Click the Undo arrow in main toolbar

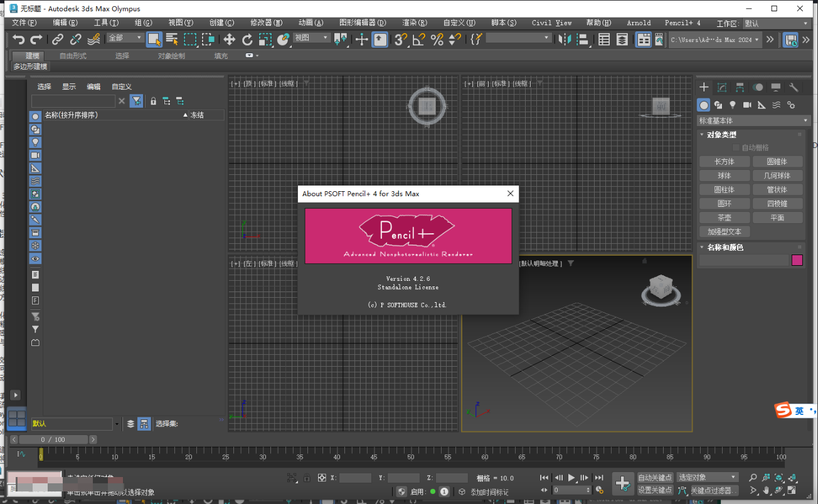(19, 39)
